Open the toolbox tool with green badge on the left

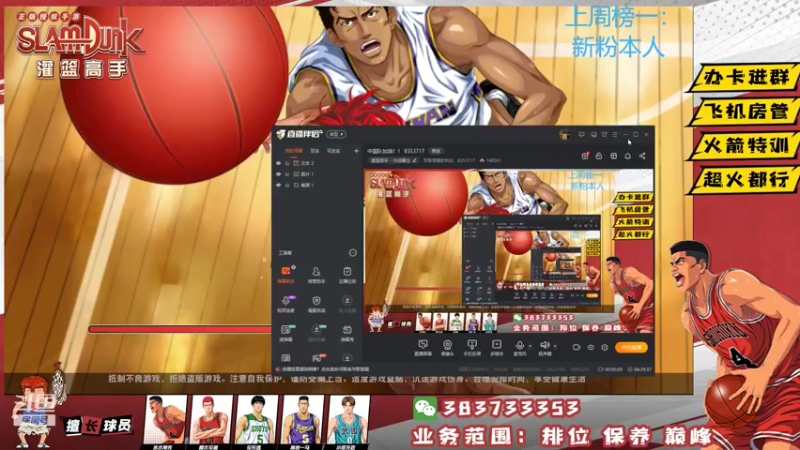click(x=286, y=332)
